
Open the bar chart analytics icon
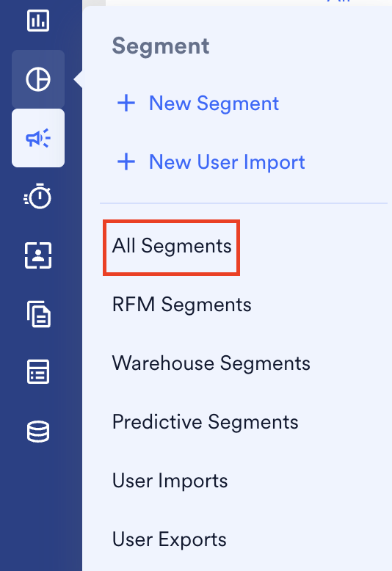point(38,21)
